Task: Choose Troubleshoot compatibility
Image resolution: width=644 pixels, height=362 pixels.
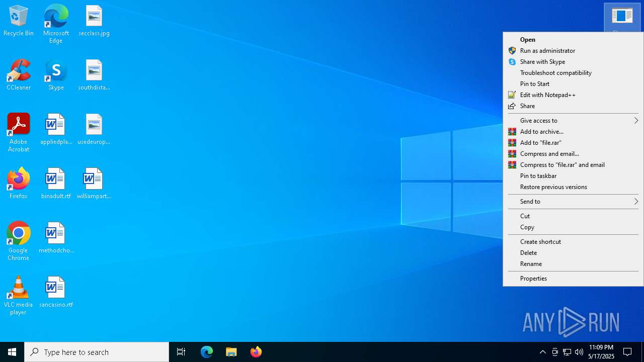Action: tap(573, 73)
